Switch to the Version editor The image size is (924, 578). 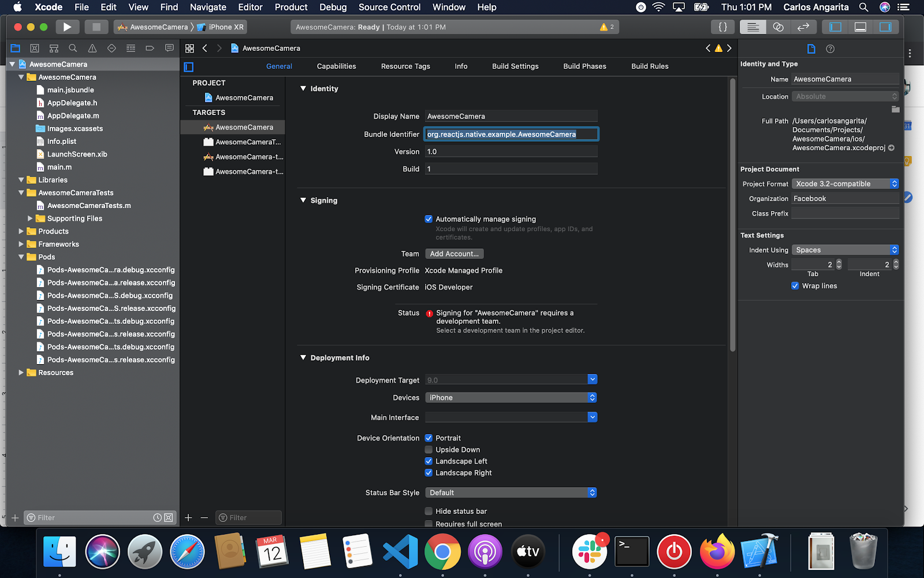803,27
